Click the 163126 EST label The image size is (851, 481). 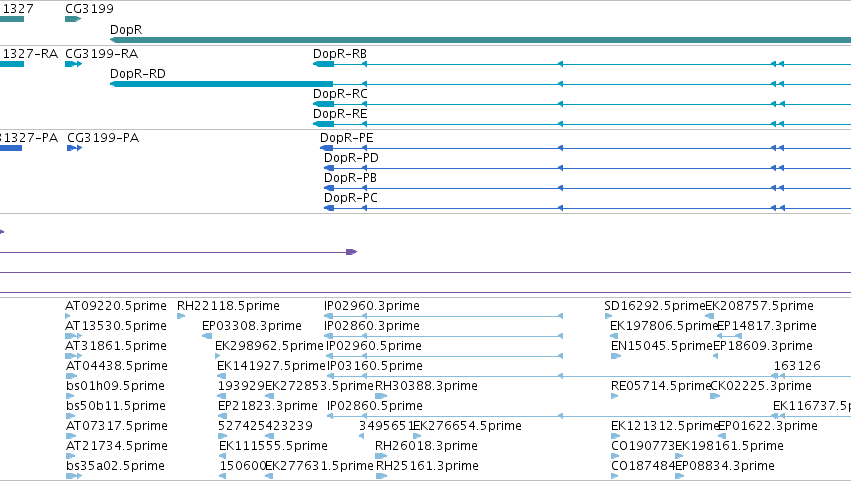pos(797,366)
